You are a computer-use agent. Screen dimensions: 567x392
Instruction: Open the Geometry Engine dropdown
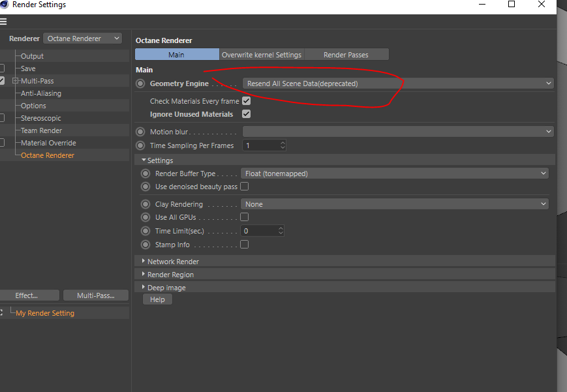tap(398, 83)
